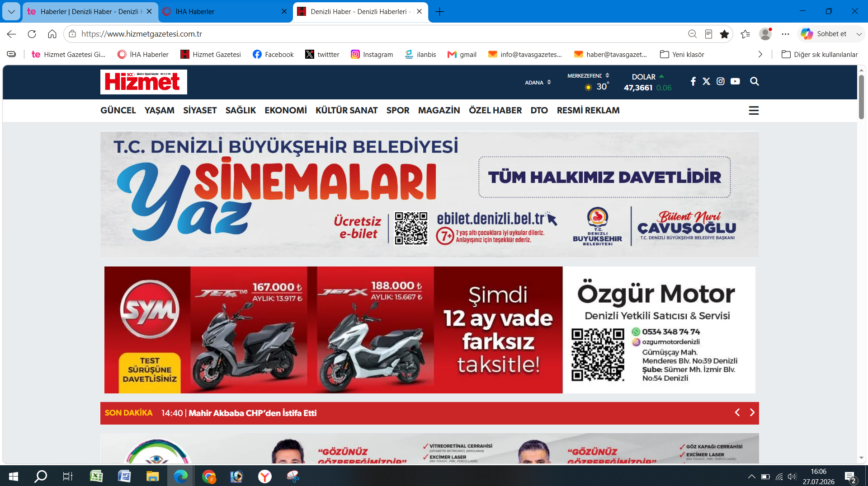Open the Hizmet Gazetesi Gi... bookmark

[68, 54]
